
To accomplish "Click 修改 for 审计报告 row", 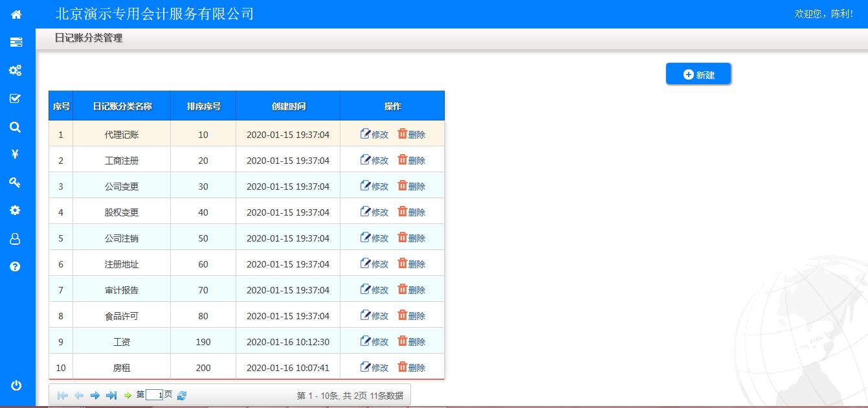I will pos(375,289).
